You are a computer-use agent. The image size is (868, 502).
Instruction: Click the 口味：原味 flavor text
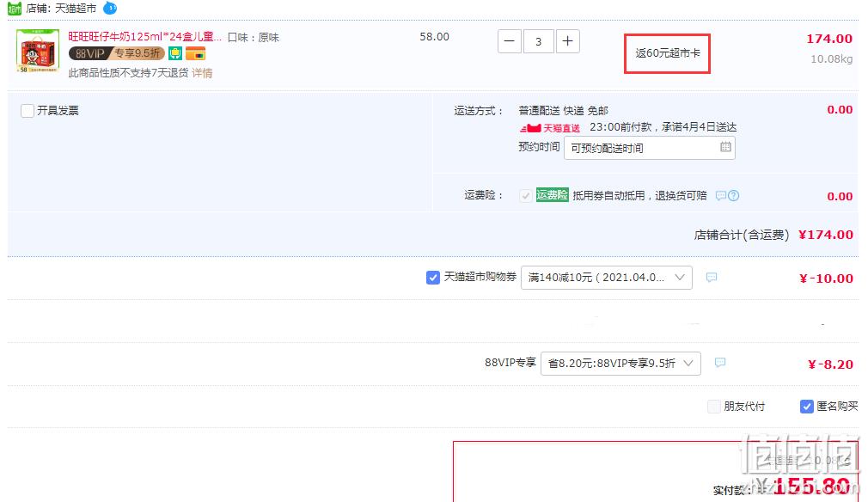[254, 37]
